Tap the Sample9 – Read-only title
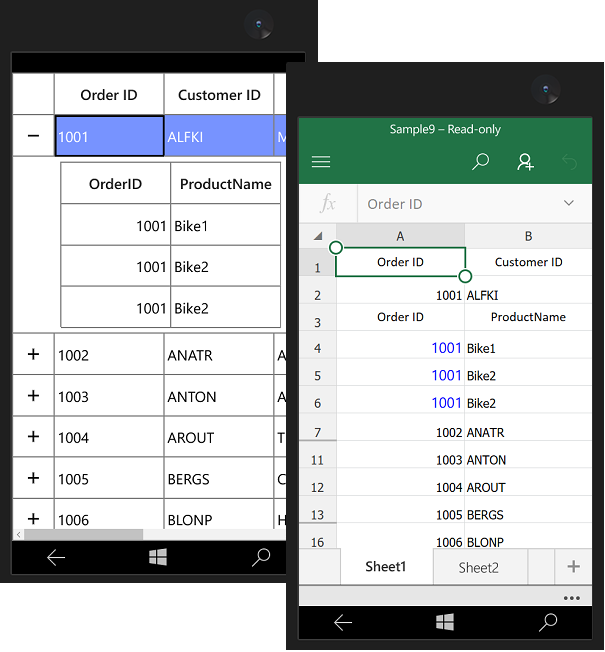 tap(445, 129)
